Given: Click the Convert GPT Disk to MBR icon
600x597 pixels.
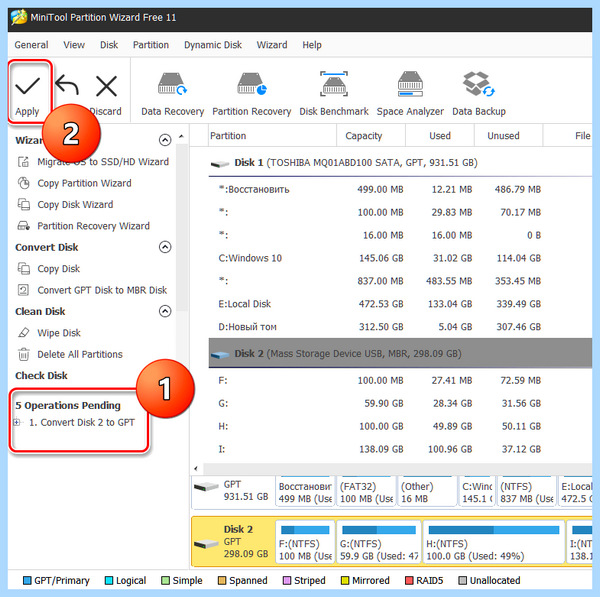Looking at the screenshot, I should tap(23, 290).
